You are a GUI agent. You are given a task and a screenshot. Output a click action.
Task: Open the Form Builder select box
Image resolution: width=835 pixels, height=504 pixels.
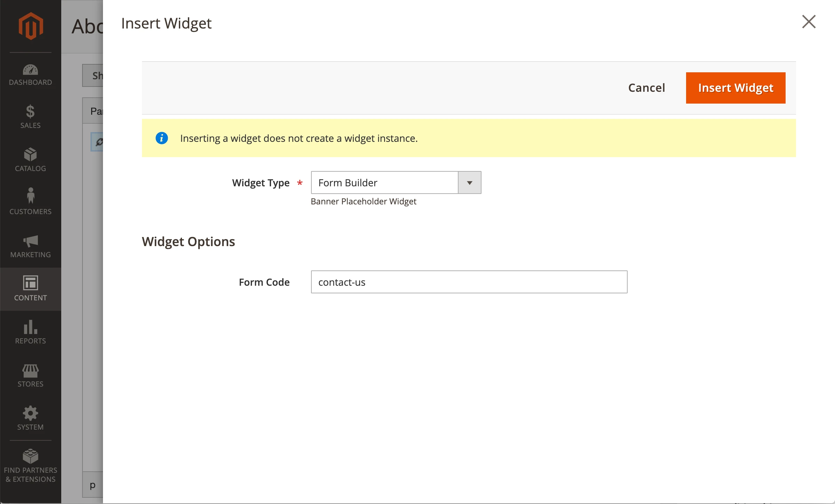[x=384, y=183]
